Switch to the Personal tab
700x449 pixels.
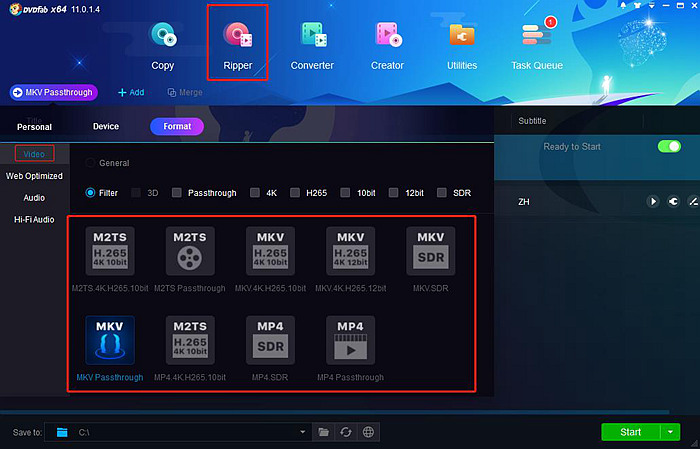[34, 127]
